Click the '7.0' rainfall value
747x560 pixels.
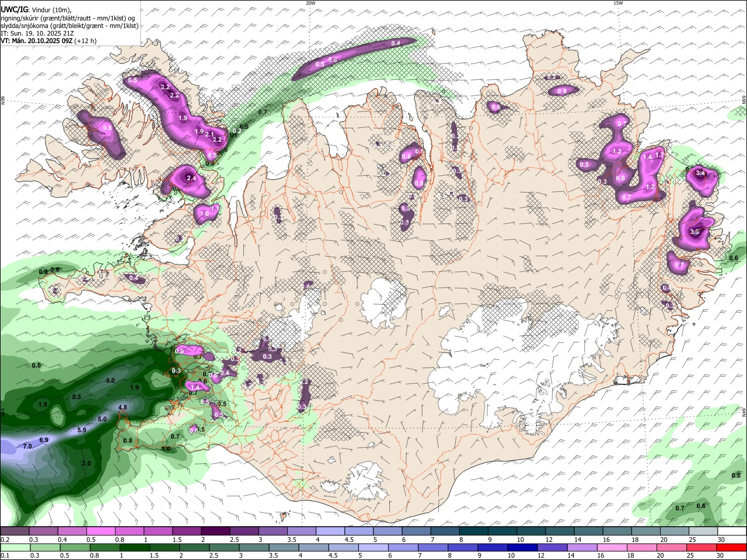point(27,446)
